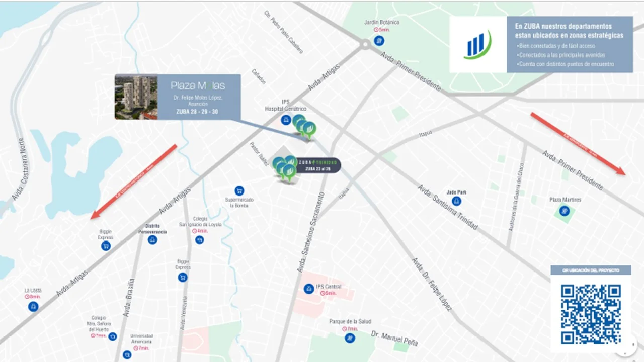This screenshot has height=362, width=644.
Task: Select the Parque de la Salud icon
Action: pyautogui.click(x=350, y=338)
